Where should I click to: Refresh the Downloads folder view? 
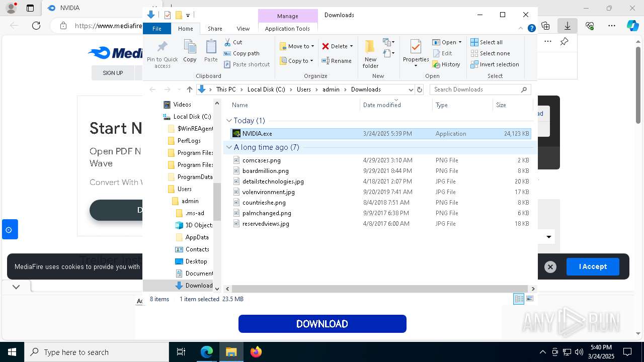click(420, 89)
